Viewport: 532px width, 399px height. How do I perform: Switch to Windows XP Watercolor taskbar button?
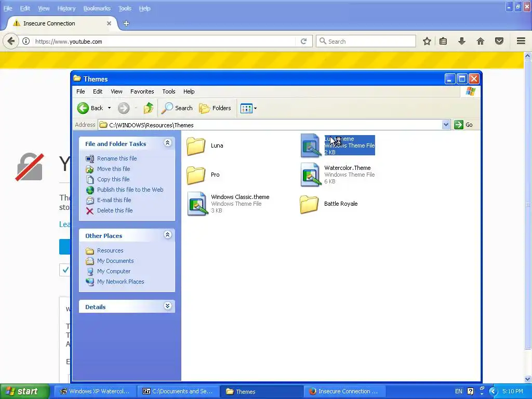[95, 392]
